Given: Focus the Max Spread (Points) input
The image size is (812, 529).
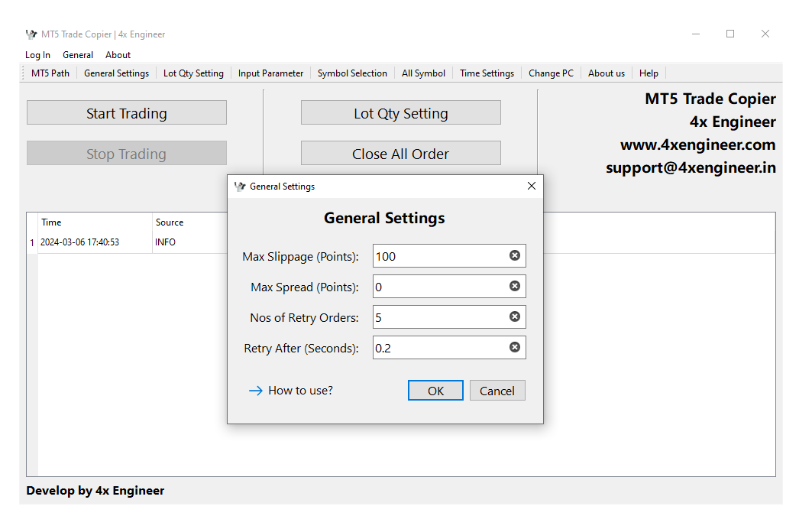Looking at the screenshot, I should tap(449, 287).
